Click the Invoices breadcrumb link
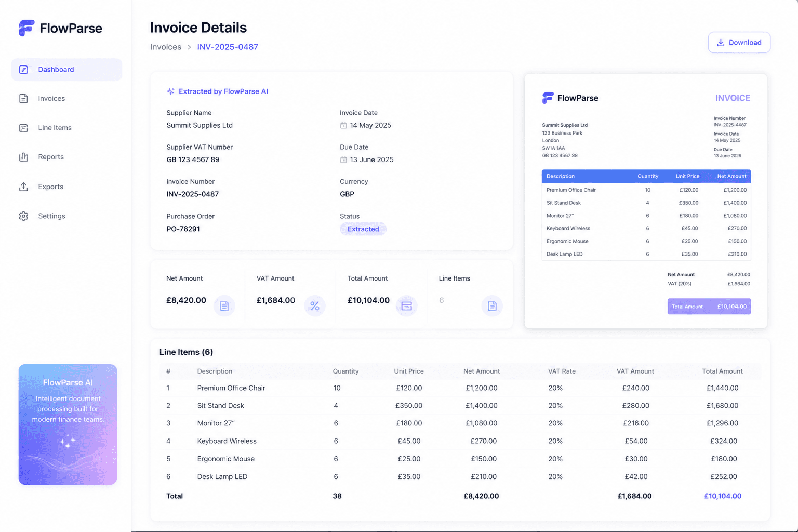Viewport: 798px width, 532px height. pos(166,47)
